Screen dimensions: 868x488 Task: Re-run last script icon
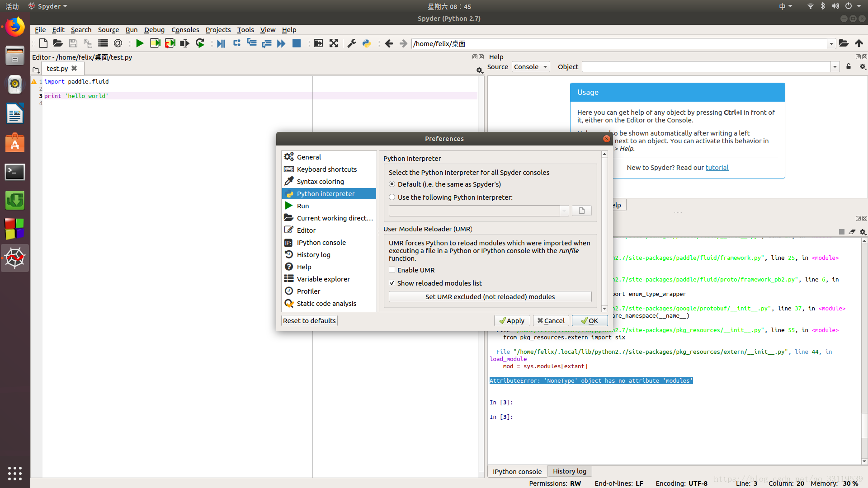point(200,43)
